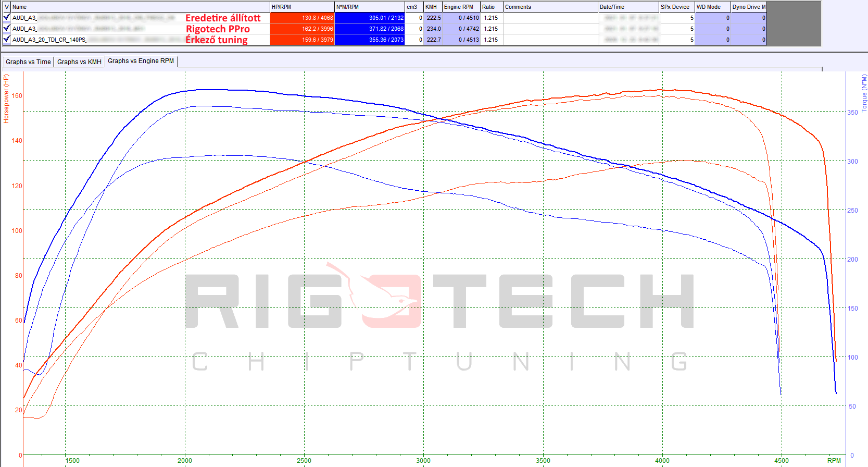This screenshot has height=467, width=868.
Task: Click the RPM axis label
Action: (x=834, y=460)
